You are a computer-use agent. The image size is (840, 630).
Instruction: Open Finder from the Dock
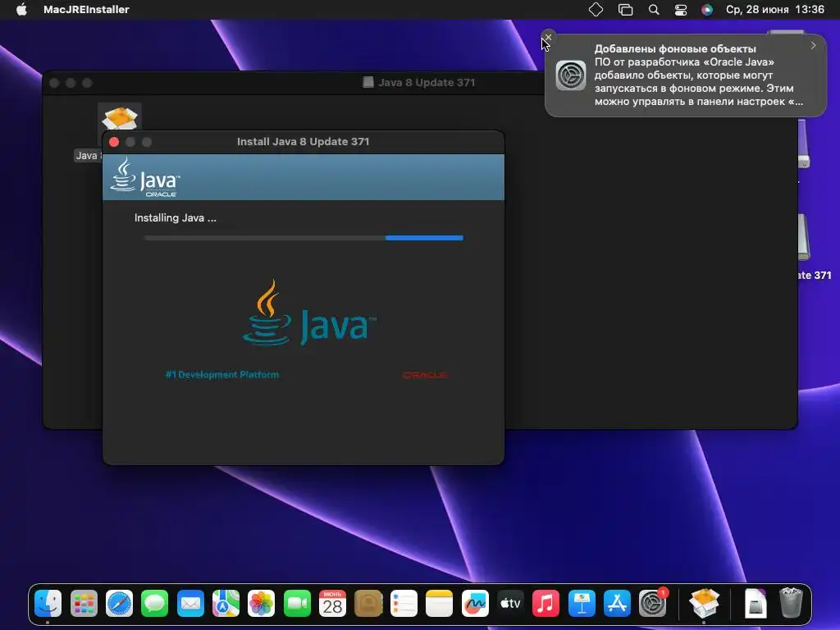point(48,604)
